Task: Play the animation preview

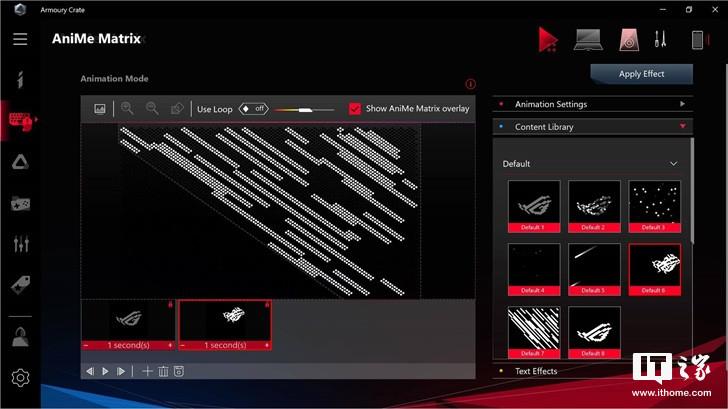Action: pos(105,371)
